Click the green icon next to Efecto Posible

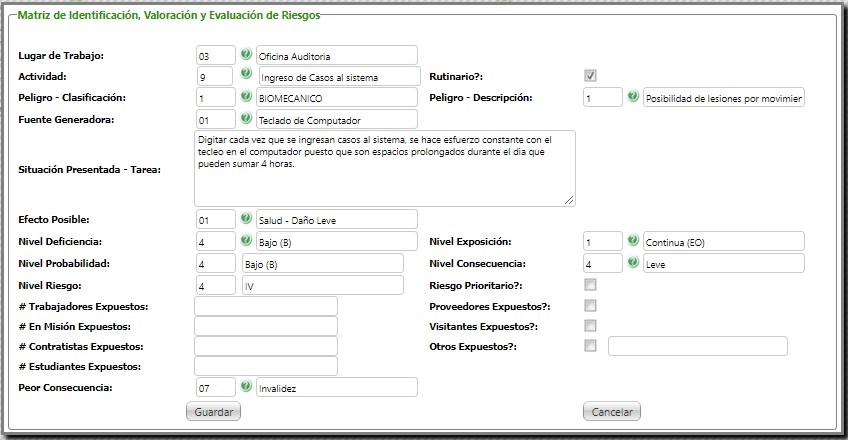[x=246, y=218]
